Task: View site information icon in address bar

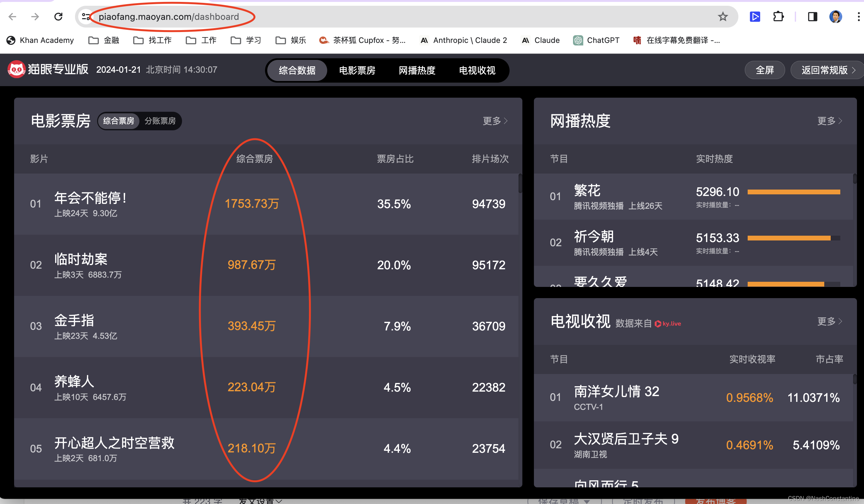Action: pos(86,16)
